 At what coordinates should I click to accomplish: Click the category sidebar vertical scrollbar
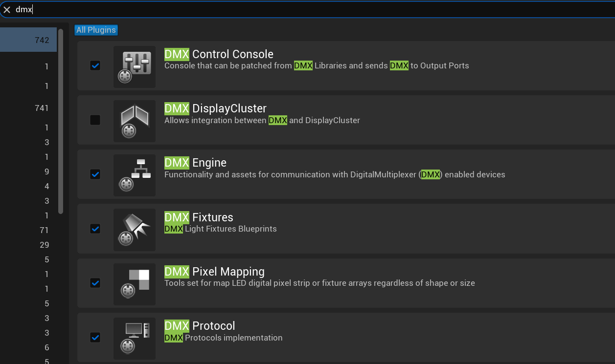pos(61,121)
